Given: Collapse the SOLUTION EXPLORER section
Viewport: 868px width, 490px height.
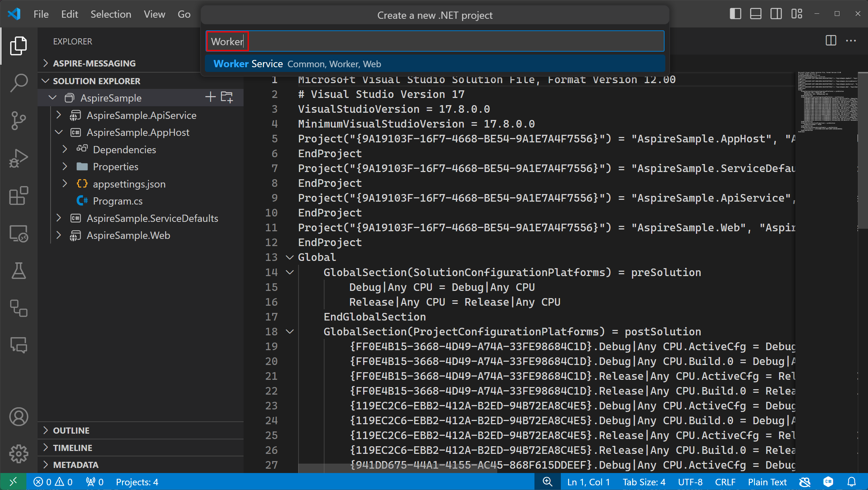Looking at the screenshot, I should click(x=46, y=81).
